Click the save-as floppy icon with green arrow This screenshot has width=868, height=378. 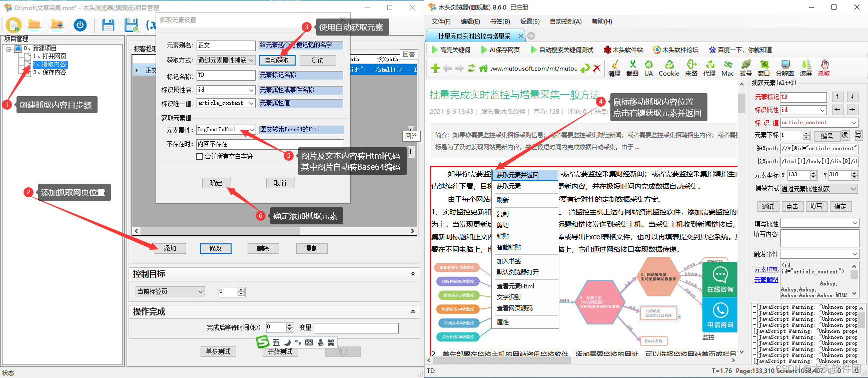[131, 25]
